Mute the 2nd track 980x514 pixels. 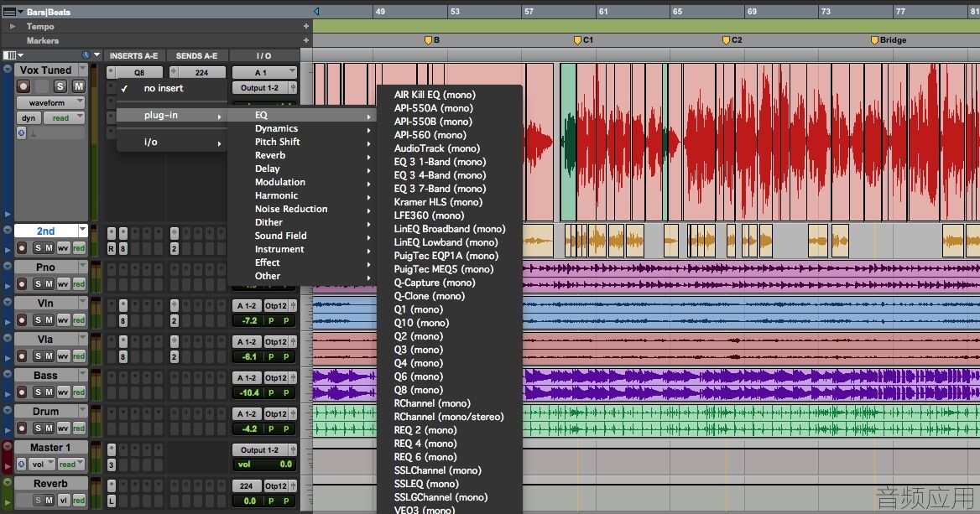(x=49, y=248)
